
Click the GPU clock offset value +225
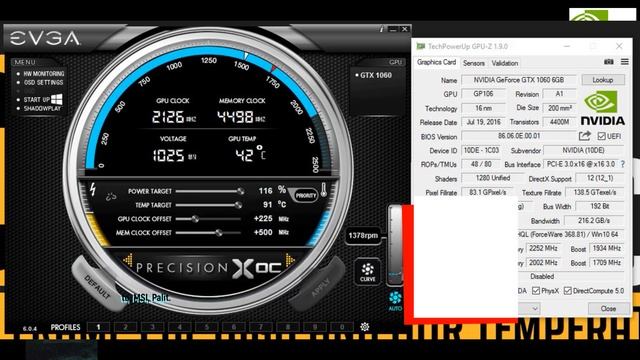[x=263, y=218]
